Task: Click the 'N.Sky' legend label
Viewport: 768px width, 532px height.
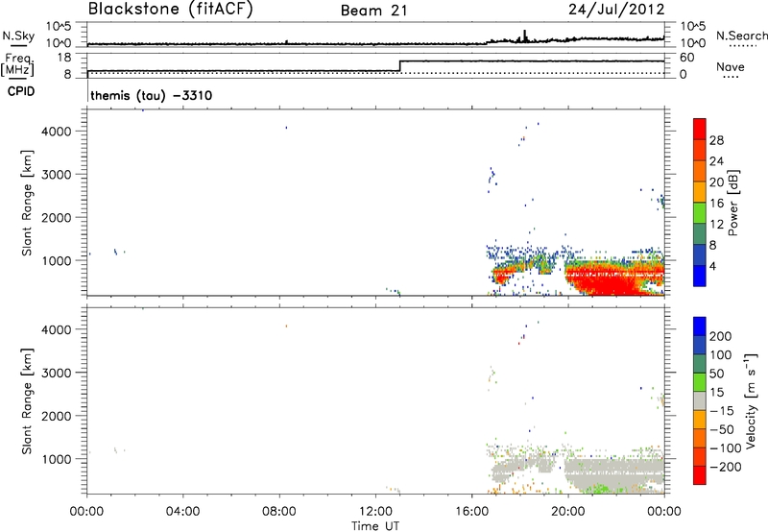Action: (x=18, y=36)
